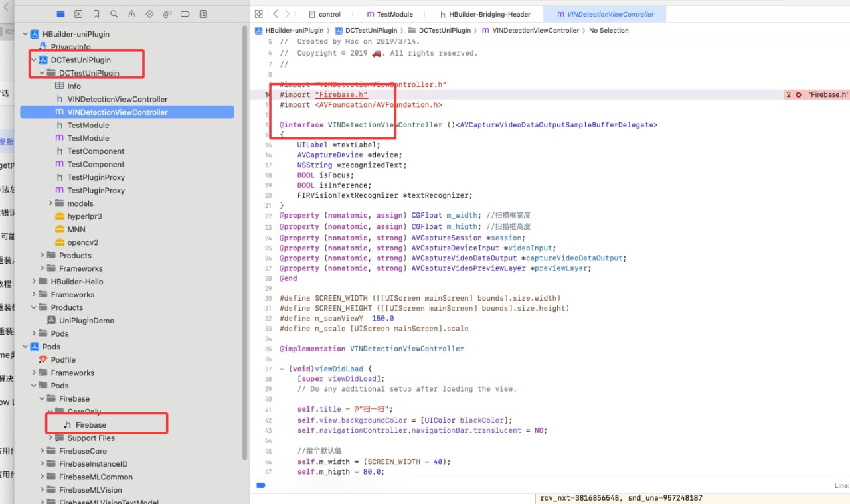Image resolution: width=850 pixels, height=504 pixels.
Task: Collapse the HBuilder-uniPlugin project root
Action: click(x=26, y=34)
